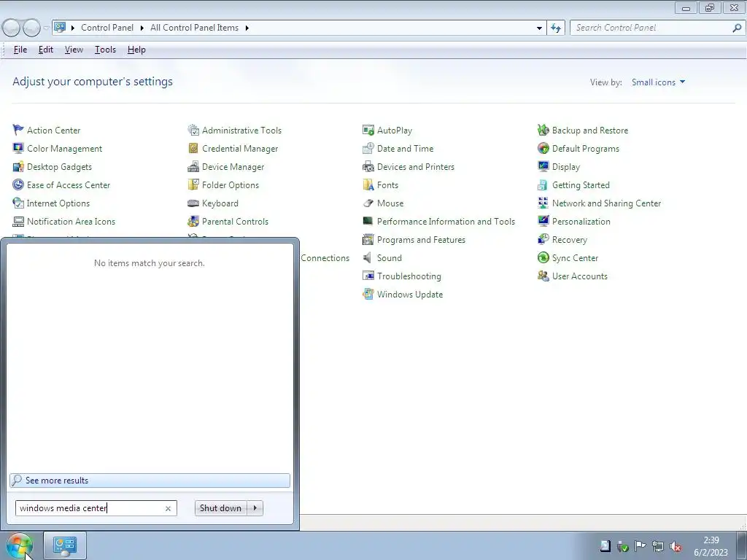Image resolution: width=747 pixels, height=560 pixels.
Task: Open the File menu
Action: point(20,50)
